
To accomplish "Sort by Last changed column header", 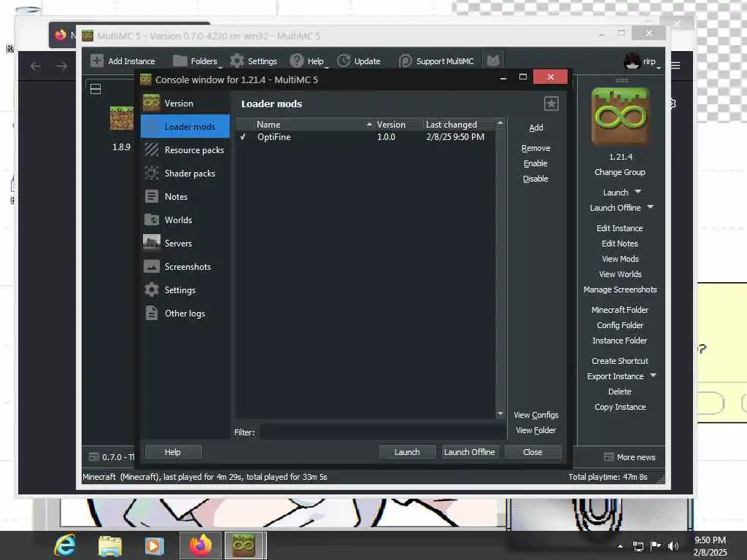I will tap(459, 124).
